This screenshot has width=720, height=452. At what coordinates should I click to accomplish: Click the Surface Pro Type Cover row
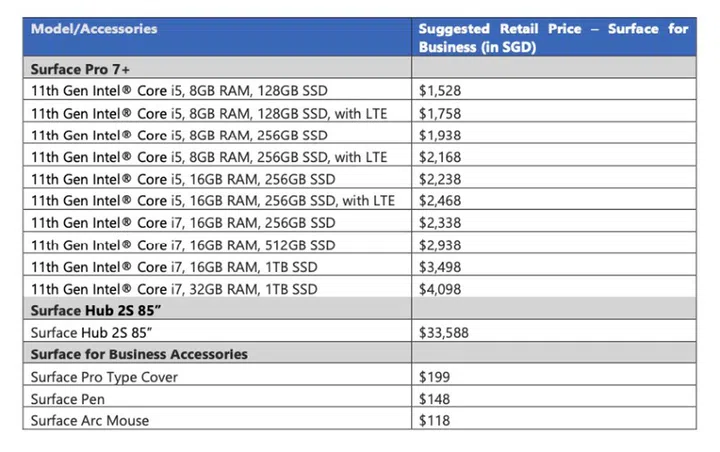click(x=104, y=377)
